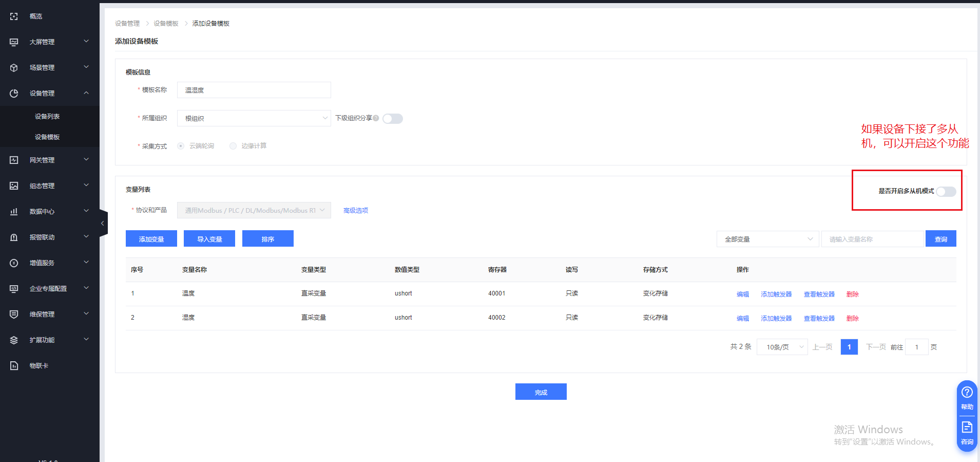Viewport: 980px width, 462px height.
Task: Click the 报警联动 alarm bell icon
Action: pyautogui.click(x=14, y=237)
